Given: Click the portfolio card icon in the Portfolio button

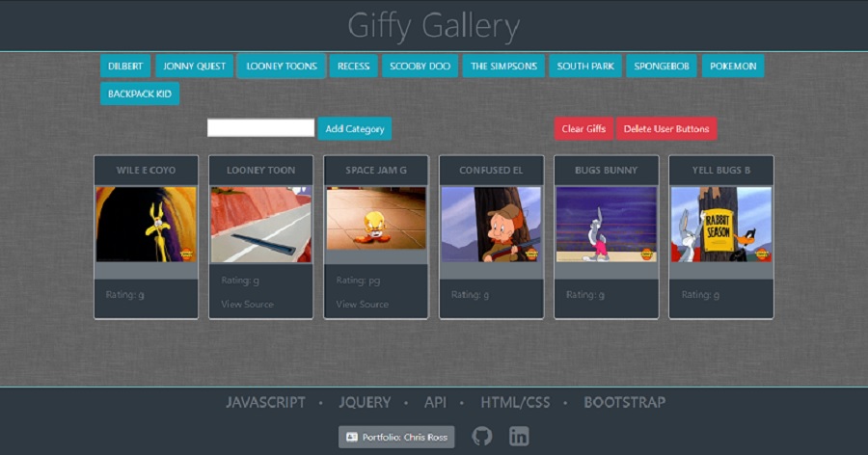Looking at the screenshot, I should click(x=351, y=437).
